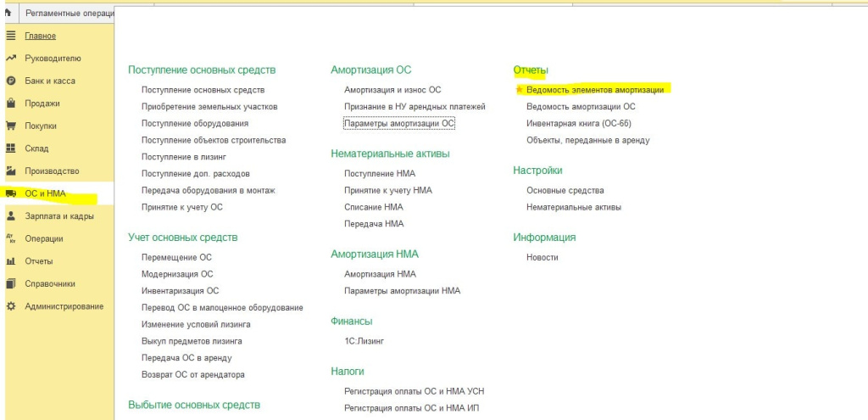Click the factory icon for Производство
Viewport: 868px width, 420px height.
pyautogui.click(x=11, y=171)
